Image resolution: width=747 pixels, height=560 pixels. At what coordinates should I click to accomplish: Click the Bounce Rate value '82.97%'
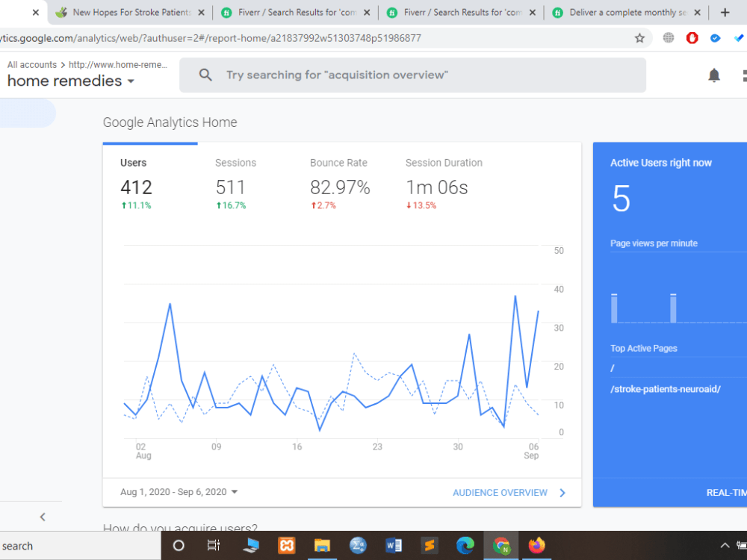coord(340,187)
